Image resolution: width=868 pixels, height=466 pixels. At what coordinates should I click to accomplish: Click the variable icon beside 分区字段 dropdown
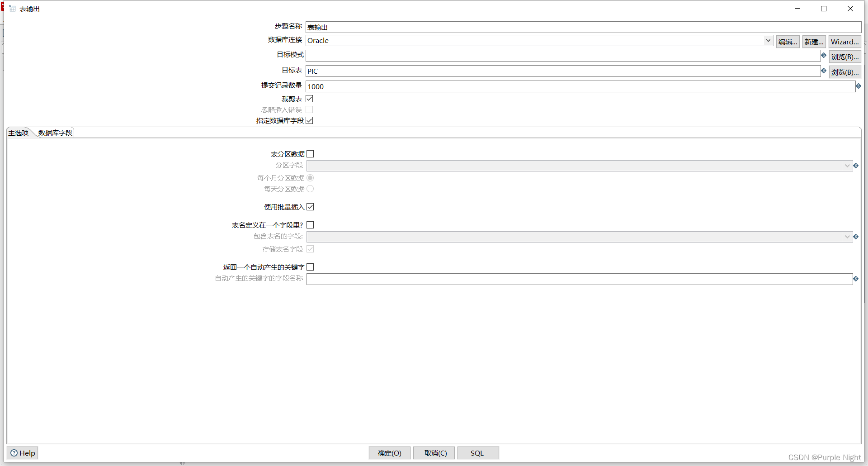point(856,166)
